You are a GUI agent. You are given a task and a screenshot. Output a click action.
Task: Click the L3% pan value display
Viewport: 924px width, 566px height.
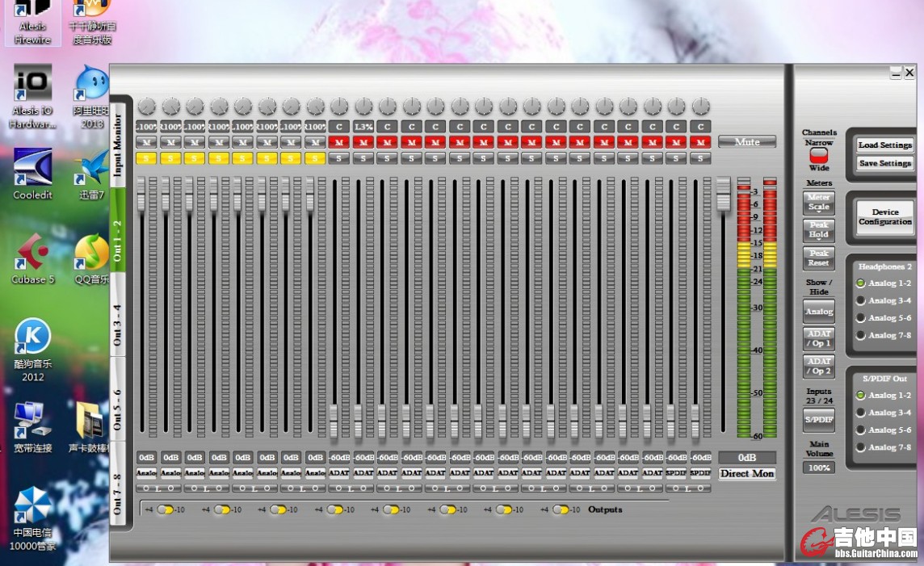tap(363, 127)
